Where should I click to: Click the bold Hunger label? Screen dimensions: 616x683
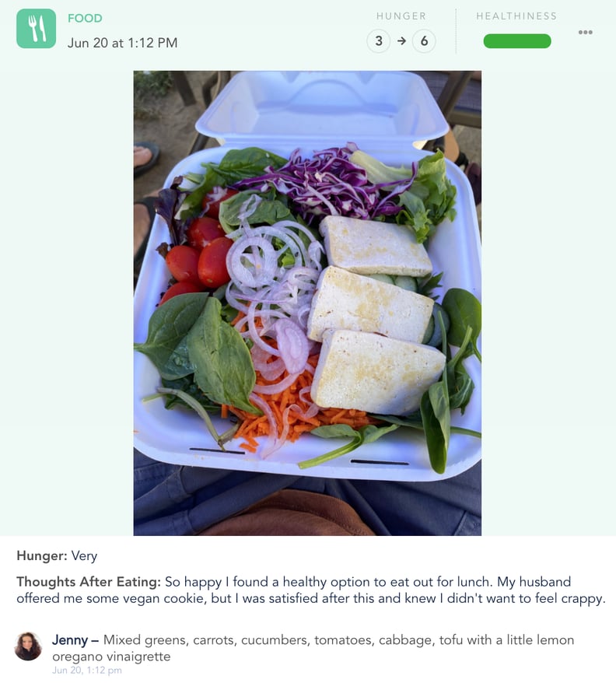(x=42, y=555)
